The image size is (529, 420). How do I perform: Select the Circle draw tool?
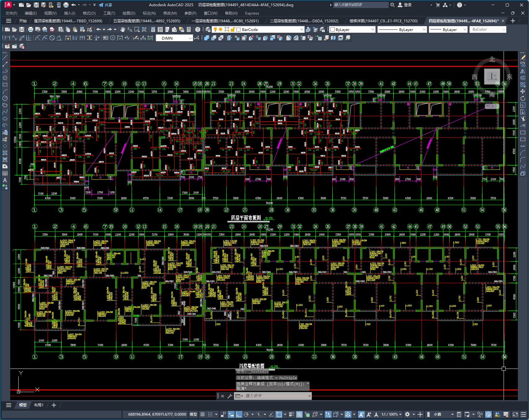[x=5, y=98]
